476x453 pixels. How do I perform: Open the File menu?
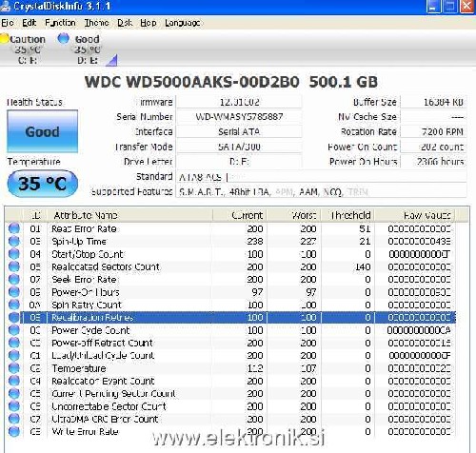(x=8, y=23)
